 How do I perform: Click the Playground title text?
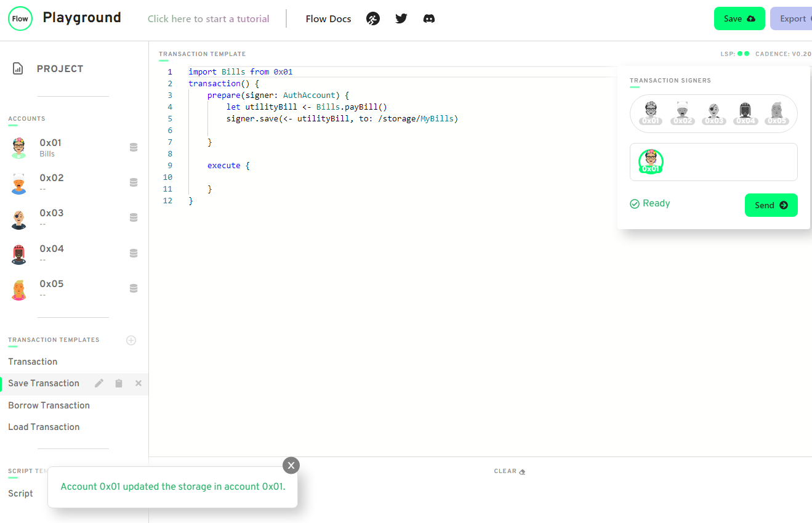82,18
